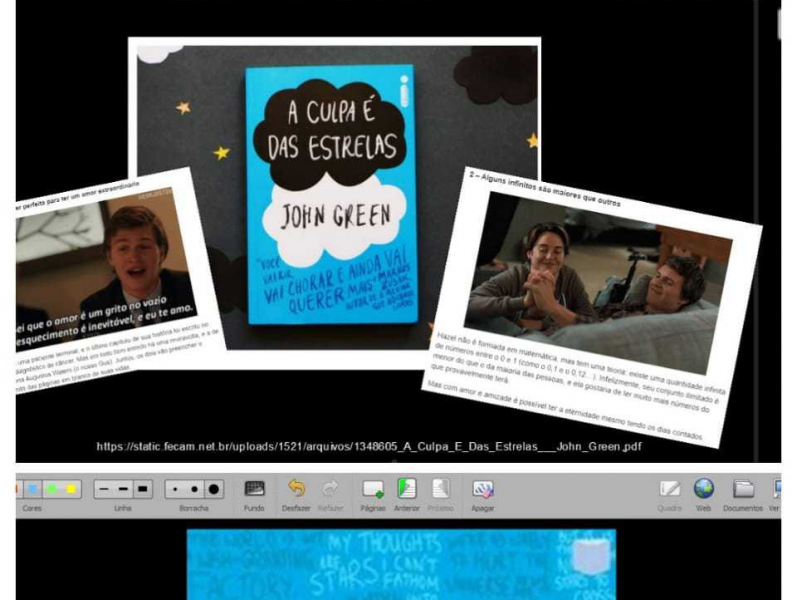Image resolution: width=797 pixels, height=600 pixels.
Task: Click the A Culpa é das Estrelas book cover
Action: click(x=331, y=194)
